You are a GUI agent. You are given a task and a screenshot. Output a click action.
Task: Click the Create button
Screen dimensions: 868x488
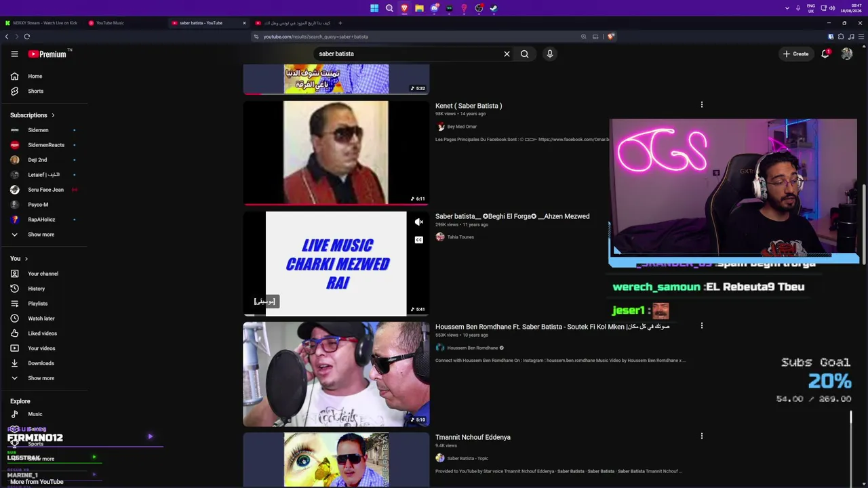coord(795,54)
